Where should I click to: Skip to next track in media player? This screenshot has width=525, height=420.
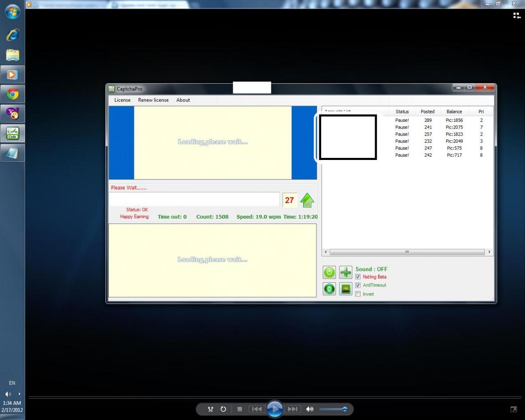point(293,409)
